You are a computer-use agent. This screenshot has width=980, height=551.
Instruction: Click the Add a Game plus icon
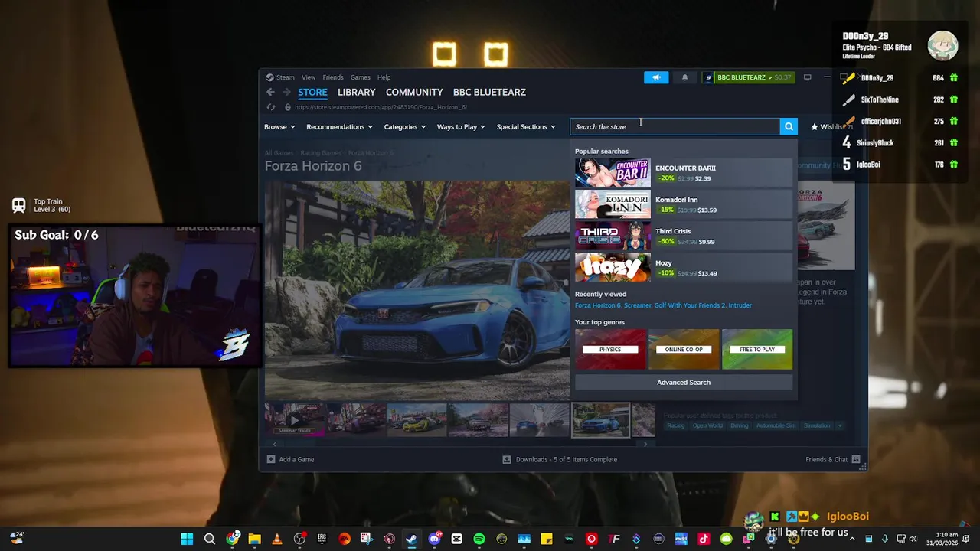270,459
